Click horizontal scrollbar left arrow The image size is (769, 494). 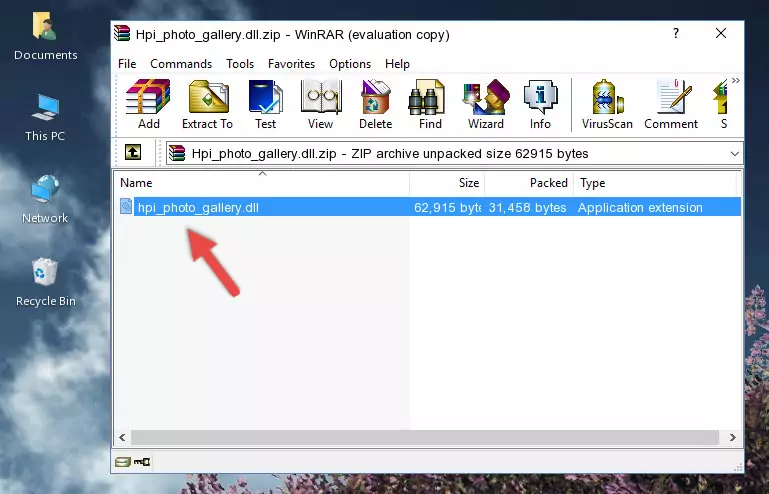[x=122, y=437]
